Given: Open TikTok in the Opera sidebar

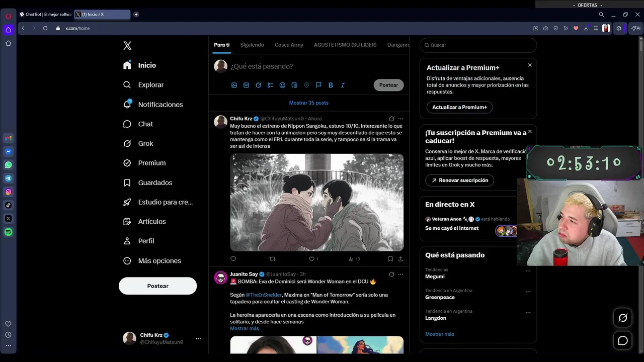Looking at the screenshot, I should 8,205.
